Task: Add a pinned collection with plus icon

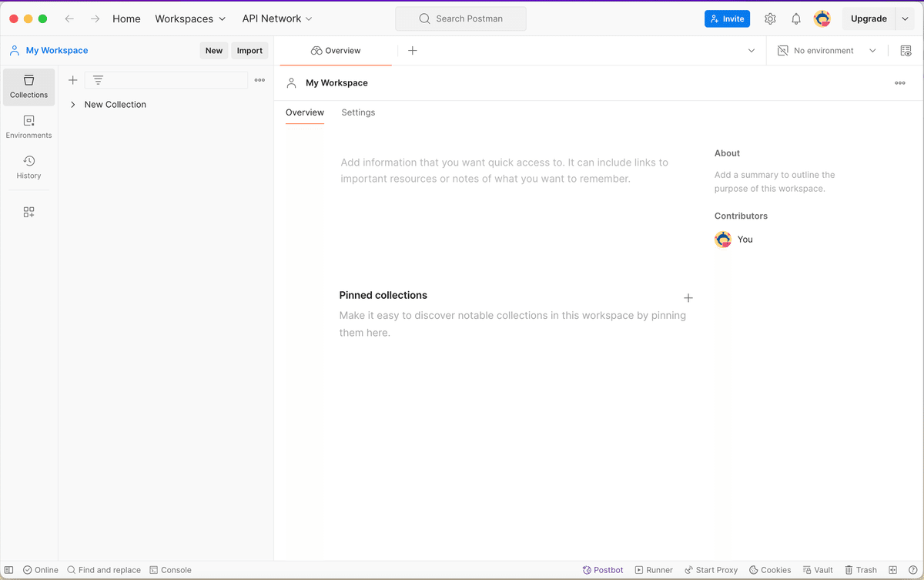Action: (x=688, y=297)
